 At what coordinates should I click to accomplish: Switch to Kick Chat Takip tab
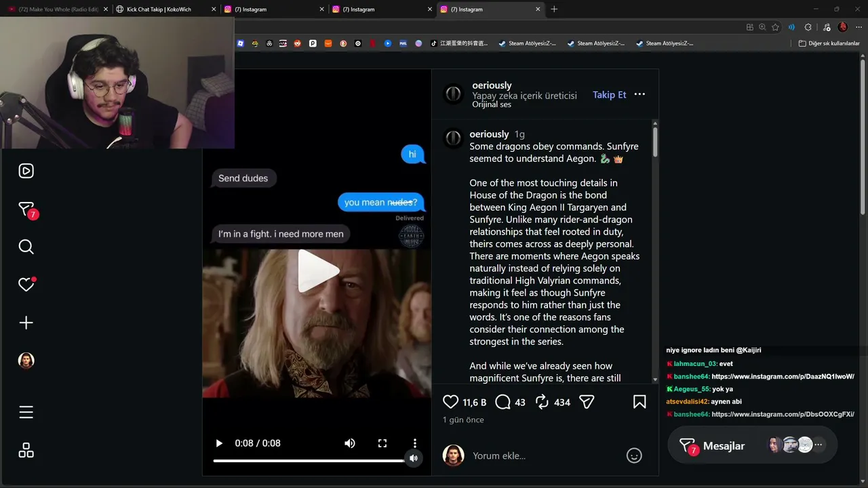coord(160,9)
